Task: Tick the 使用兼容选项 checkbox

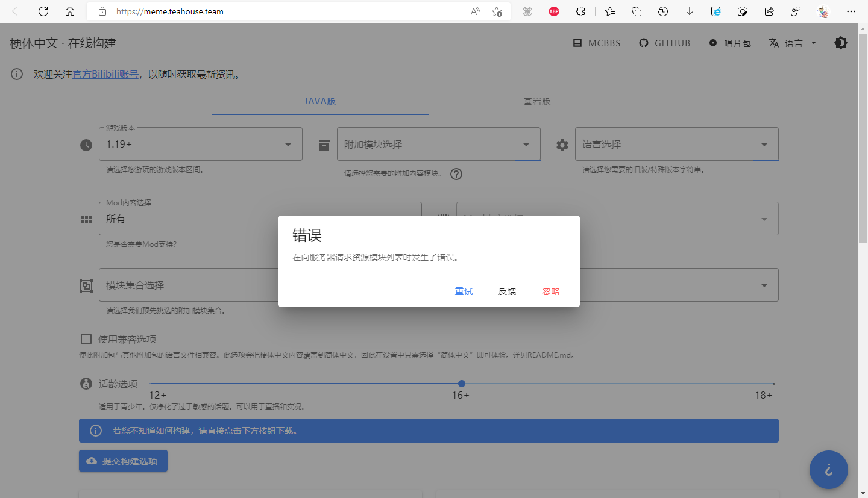Action: 86,339
